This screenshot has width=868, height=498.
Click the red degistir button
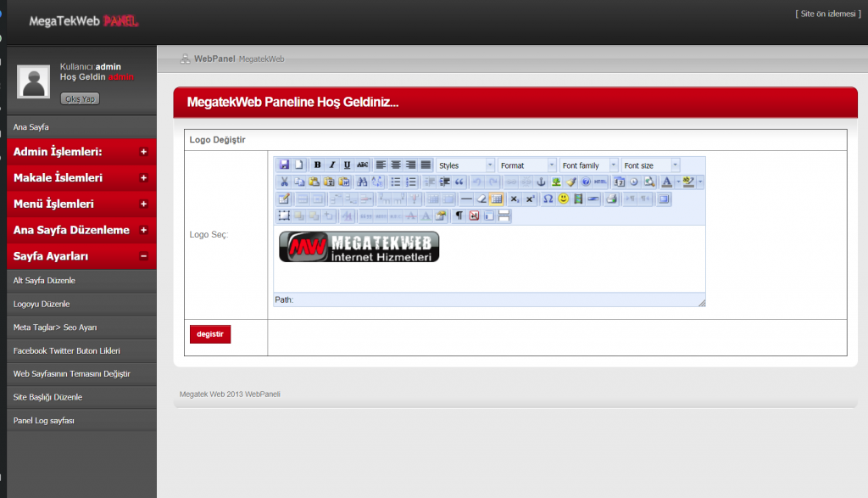(x=210, y=334)
